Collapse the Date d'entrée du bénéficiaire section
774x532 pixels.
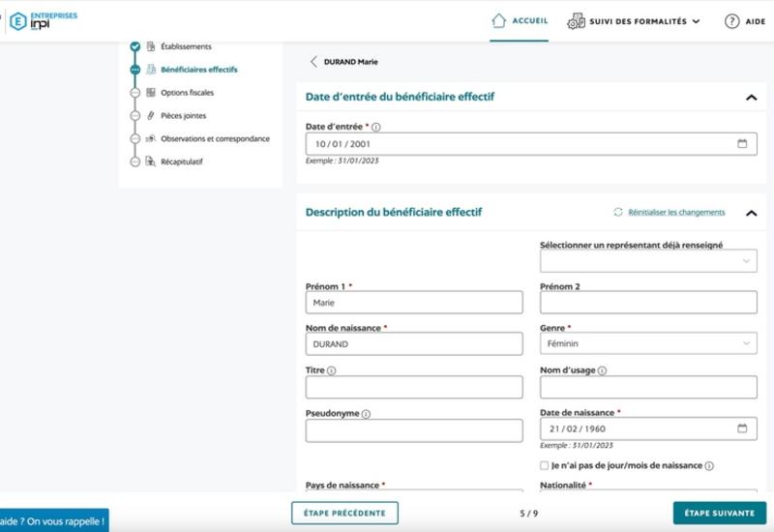click(750, 98)
